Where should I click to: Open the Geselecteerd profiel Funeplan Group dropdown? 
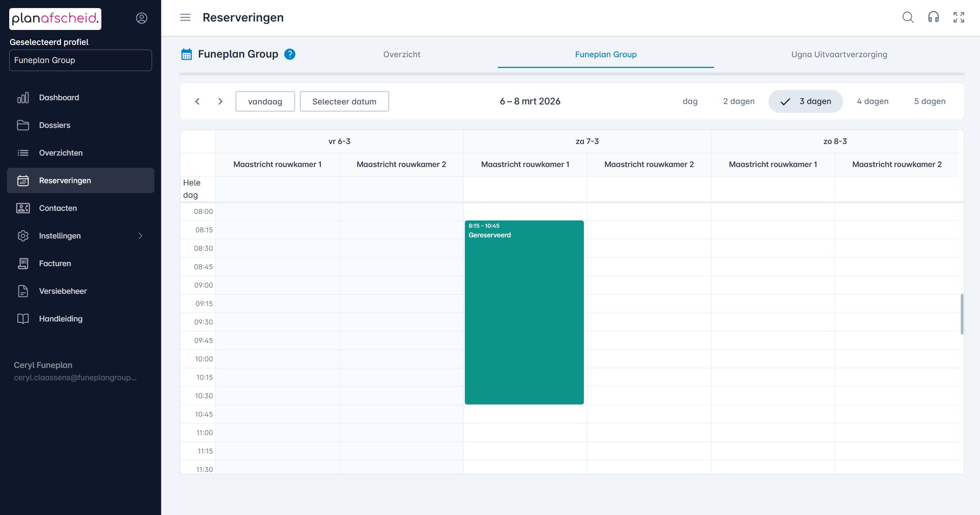80,60
